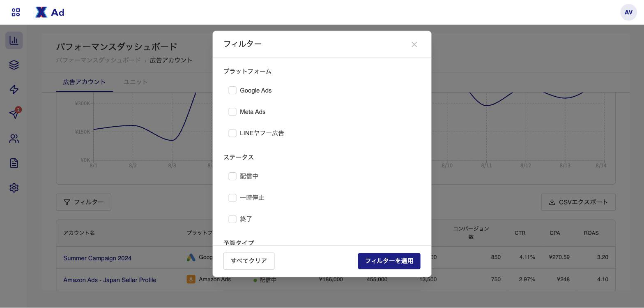
Task: Click the ¥248 CPA value
Action: tap(563, 280)
